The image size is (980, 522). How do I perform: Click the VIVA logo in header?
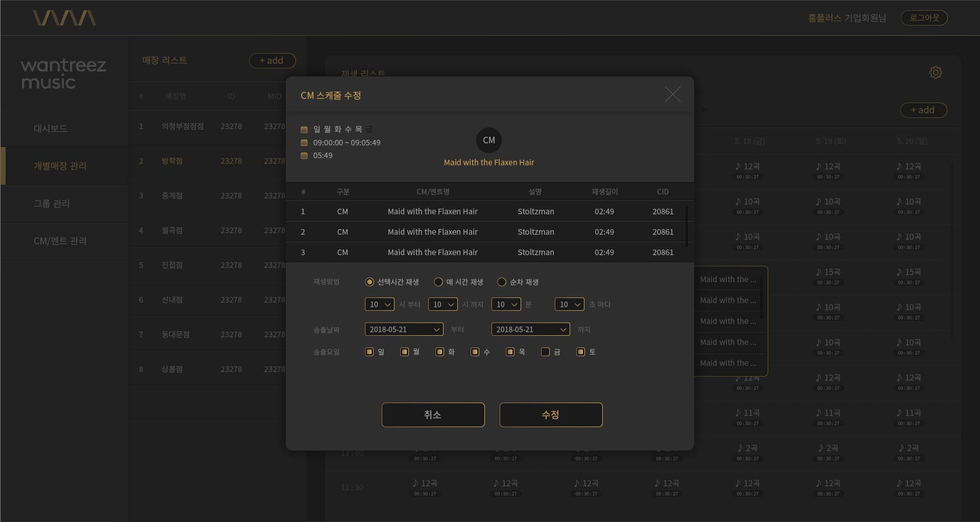pos(64,18)
